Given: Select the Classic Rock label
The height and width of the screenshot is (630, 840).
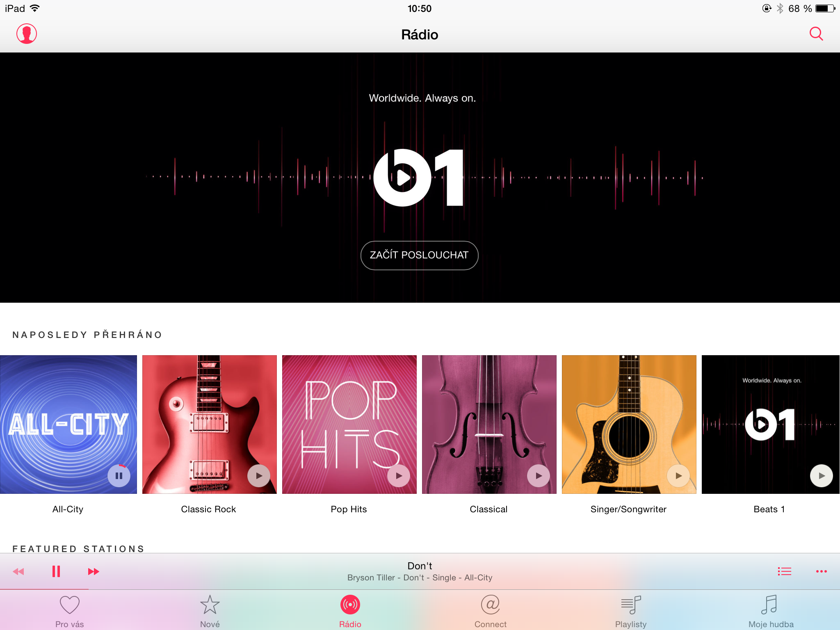Looking at the screenshot, I should tap(208, 509).
